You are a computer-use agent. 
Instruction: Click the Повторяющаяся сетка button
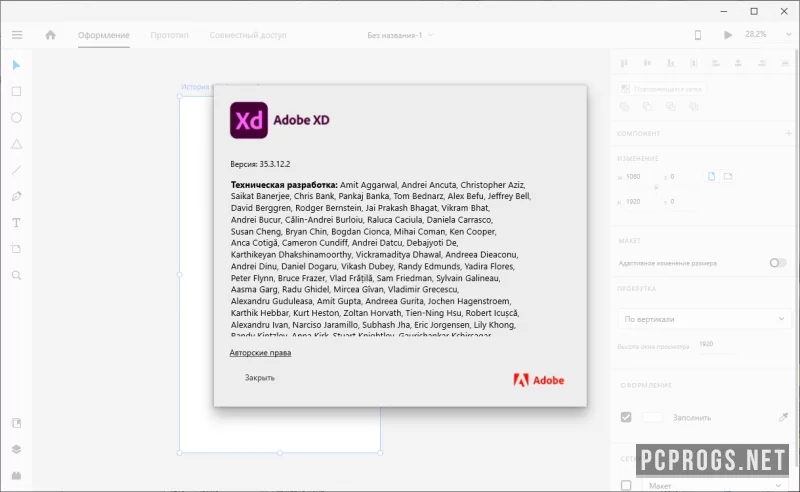[x=662, y=89]
